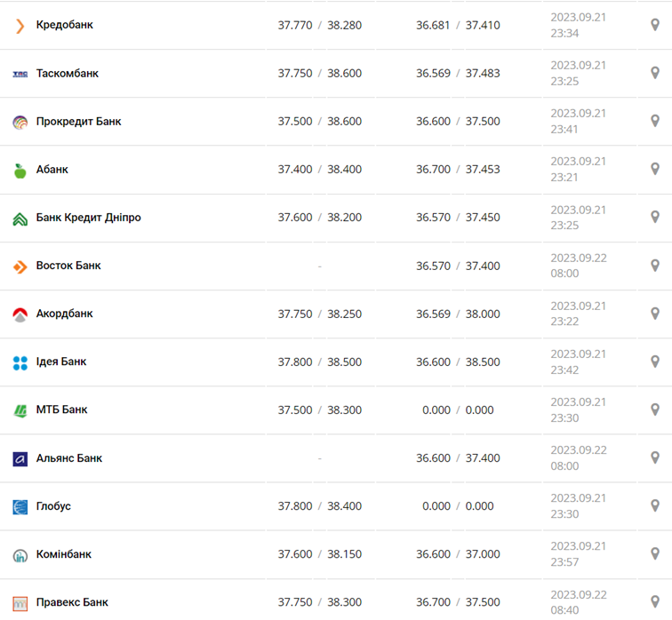Click the Кредобанк orange chevron logo
Screen dimensions: 672x620
(20, 26)
